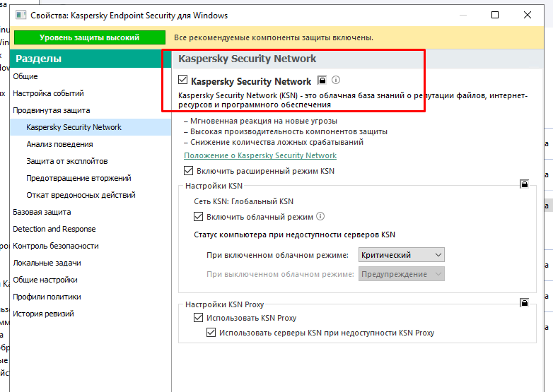
Task: Click the Уровень защиты высокий button
Action: [x=90, y=37]
